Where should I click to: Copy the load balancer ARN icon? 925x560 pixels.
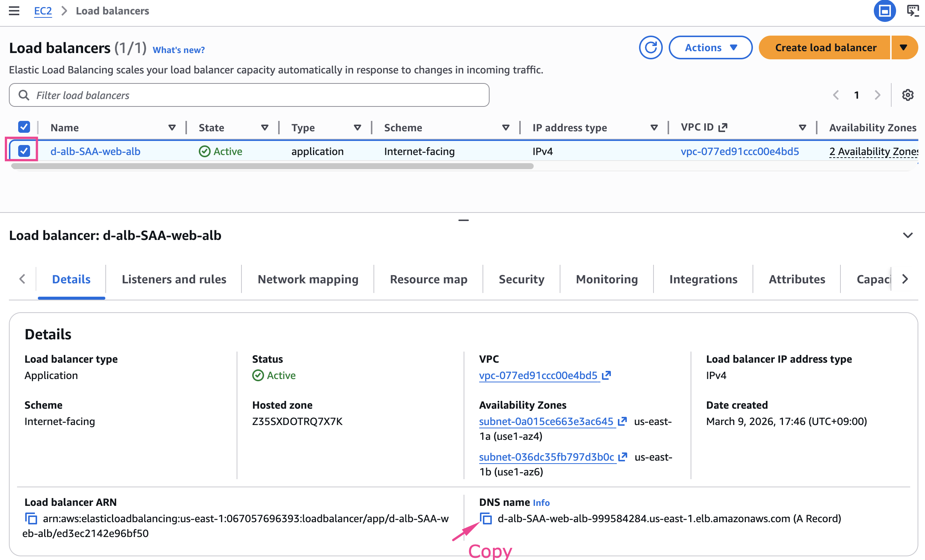tap(31, 519)
